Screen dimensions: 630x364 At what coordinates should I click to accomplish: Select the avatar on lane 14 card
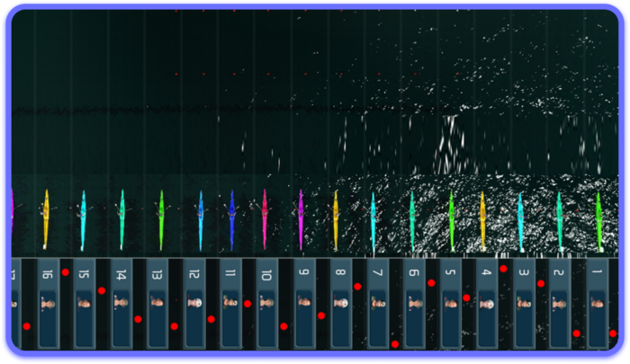pyautogui.click(x=120, y=303)
